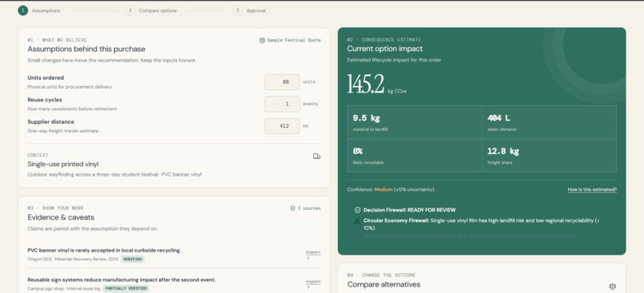
Task: Click the delivery truck icon in Context
Action: click(x=316, y=156)
